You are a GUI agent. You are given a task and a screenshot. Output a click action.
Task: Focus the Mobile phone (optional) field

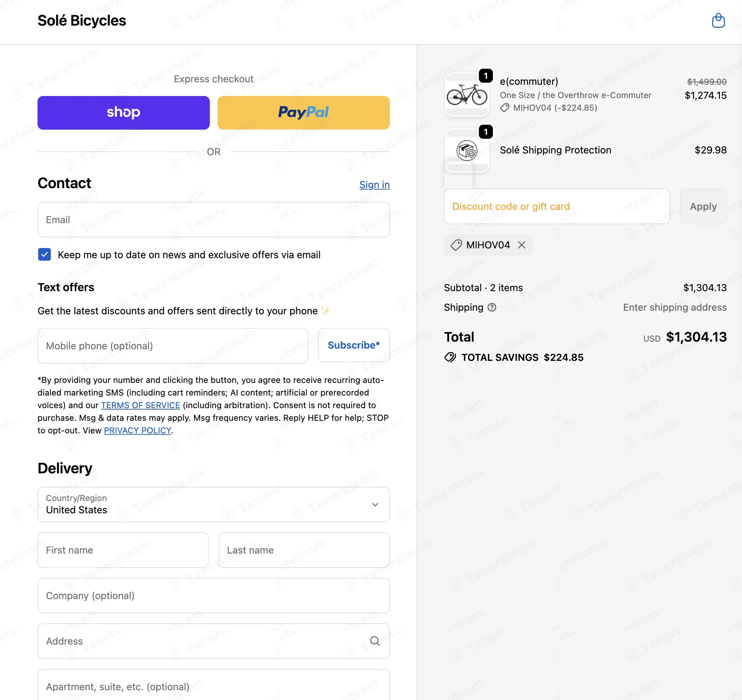pos(173,346)
